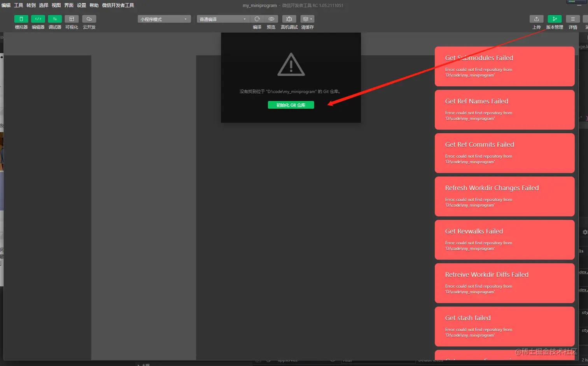Image resolution: width=588 pixels, height=366 pixels.
Task: Open the 小程序模式 mode dropdown
Action: coord(164,19)
